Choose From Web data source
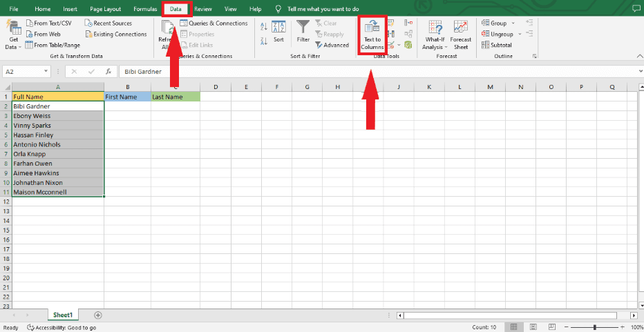This screenshot has height=332, width=644. [x=43, y=35]
